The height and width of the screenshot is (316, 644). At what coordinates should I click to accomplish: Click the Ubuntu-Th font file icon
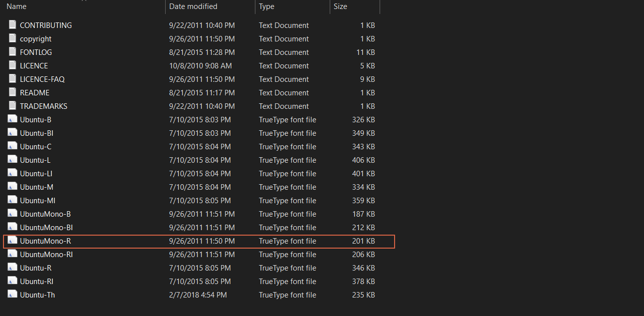tap(12, 294)
